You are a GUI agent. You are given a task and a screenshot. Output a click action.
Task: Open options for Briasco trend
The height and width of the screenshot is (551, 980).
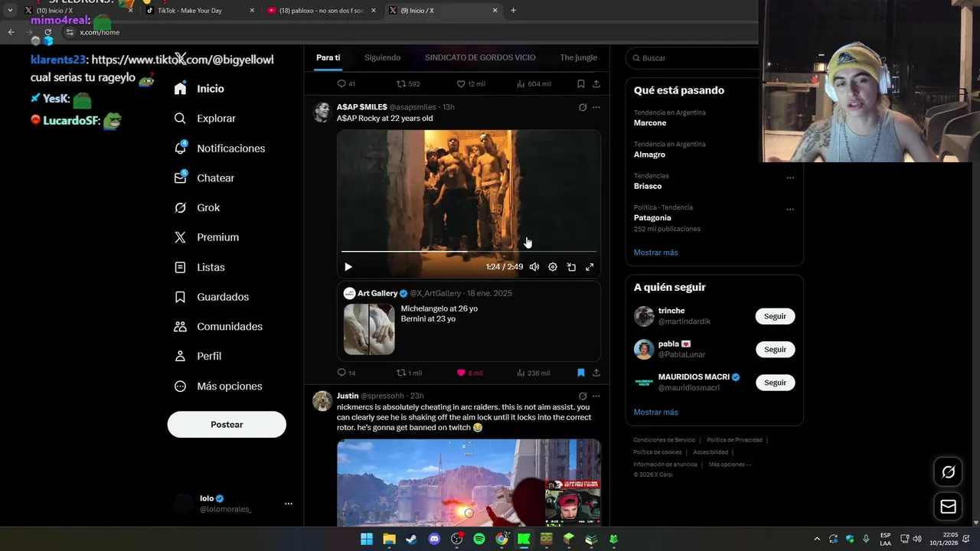pyautogui.click(x=790, y=178)
